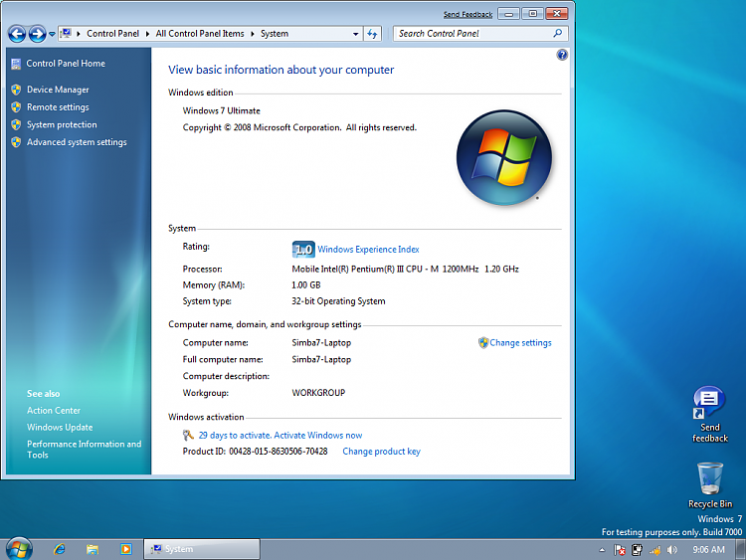Click the shield icon beside Remote settings
This screenshot has width=746, height=560.
[x=16, y=107]
